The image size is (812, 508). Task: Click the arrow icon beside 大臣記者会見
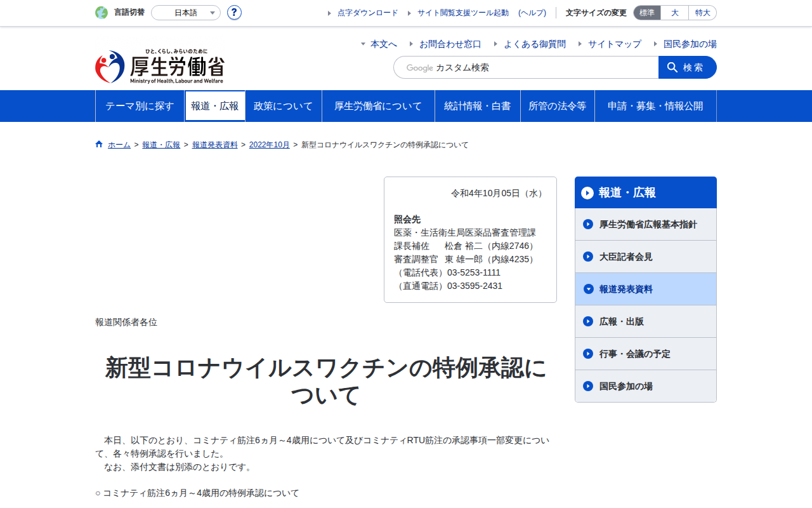click(x=588, y=257)
